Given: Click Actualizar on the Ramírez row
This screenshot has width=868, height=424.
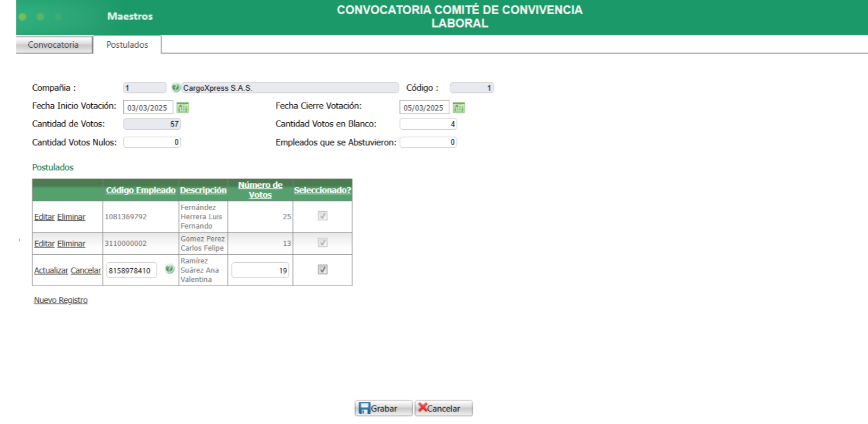Looking at the screenshot, I should point(51,270).
